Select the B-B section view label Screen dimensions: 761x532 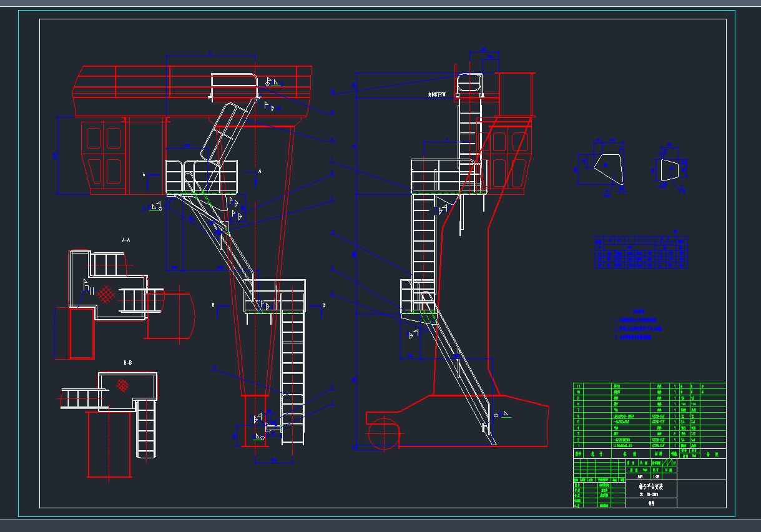click(128, 362)
